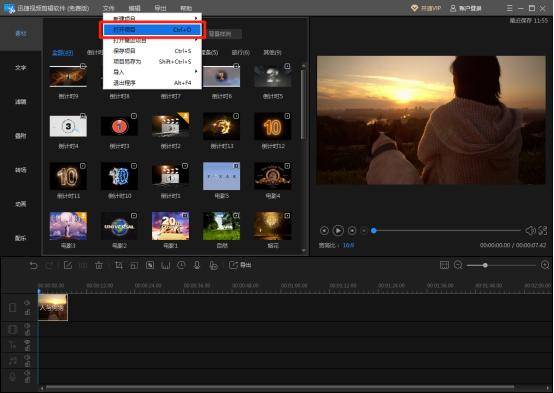Toggle visibility eye on the music track
This screenshot has height=393, width=554.
(27, 357)
